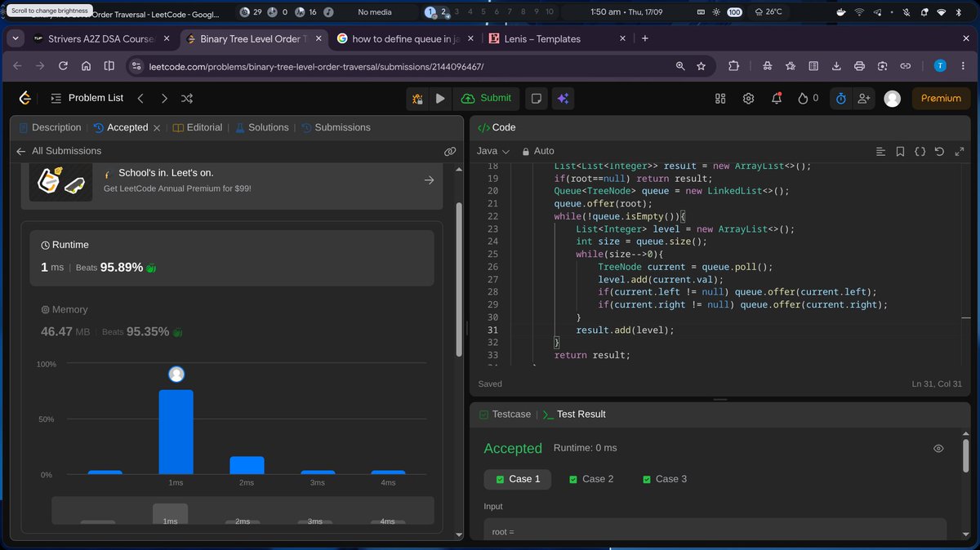Click the left panel vertical scrollbar
Image resolution: width=980 pixels, height=550 pixels.
coord(459,279)
